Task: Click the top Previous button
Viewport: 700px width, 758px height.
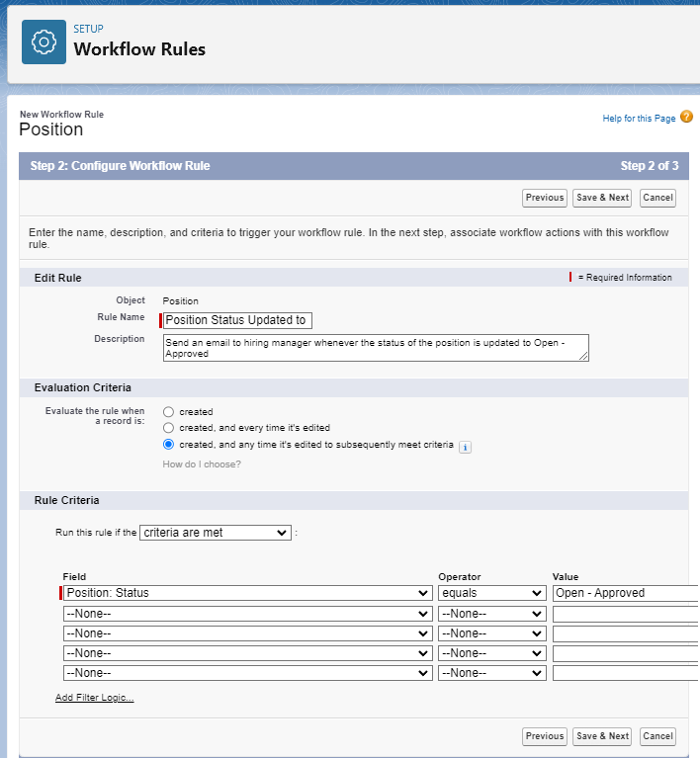Action: tap(544, 198)
